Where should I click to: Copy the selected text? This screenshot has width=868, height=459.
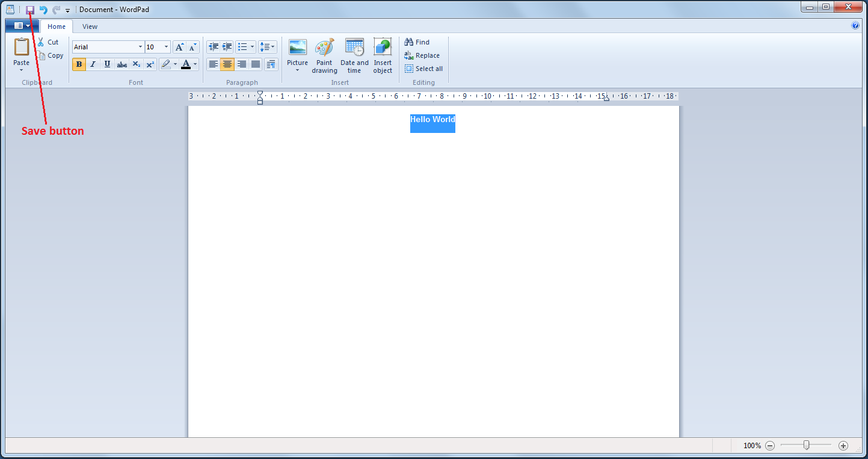pyautogui.click(x=51, y=55)
